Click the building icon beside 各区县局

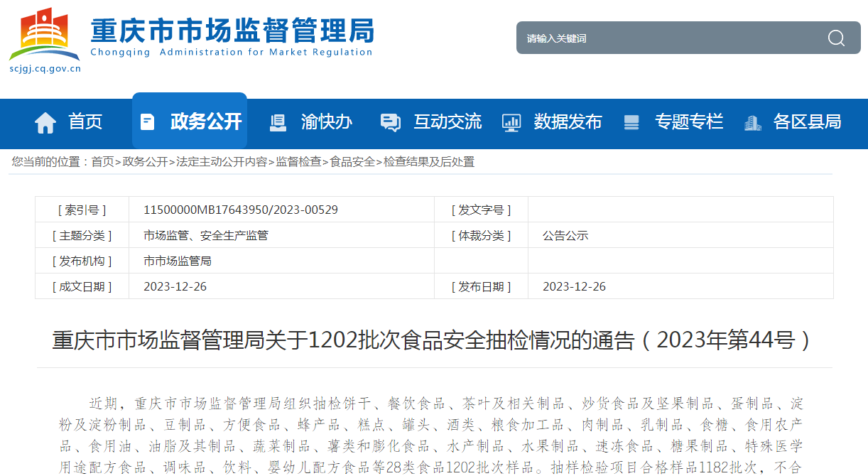[752, 122]
